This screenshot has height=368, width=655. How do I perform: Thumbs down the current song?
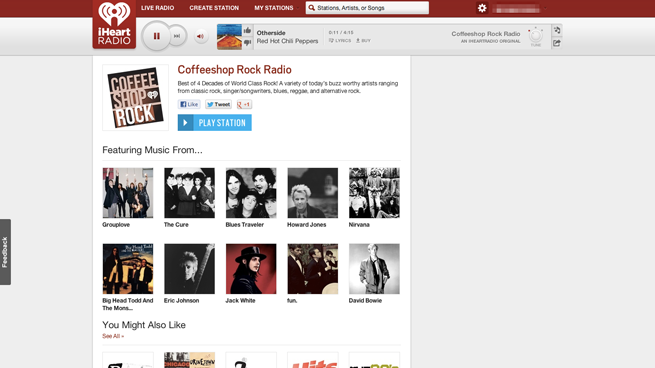[x=247, y=42]
